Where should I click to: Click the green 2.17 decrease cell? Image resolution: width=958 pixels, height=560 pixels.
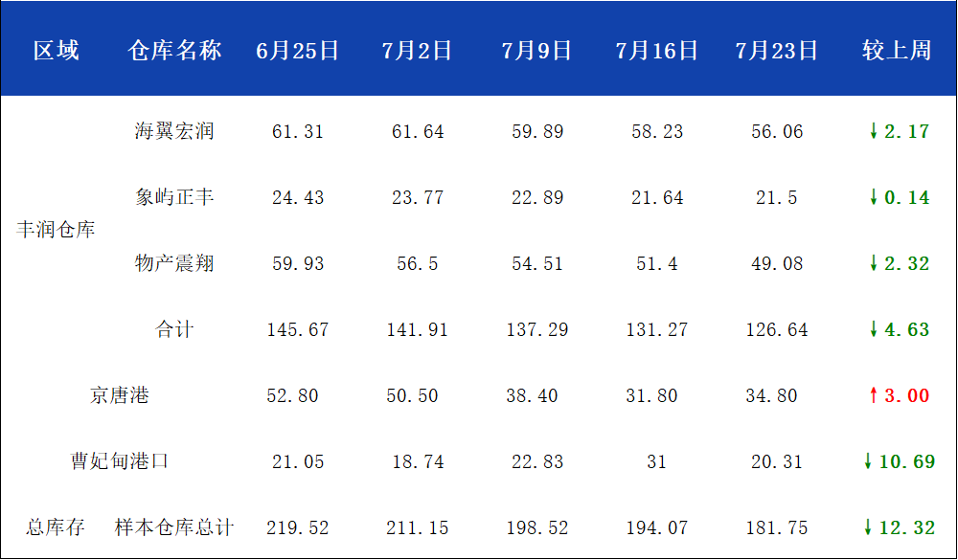point(899,131)
